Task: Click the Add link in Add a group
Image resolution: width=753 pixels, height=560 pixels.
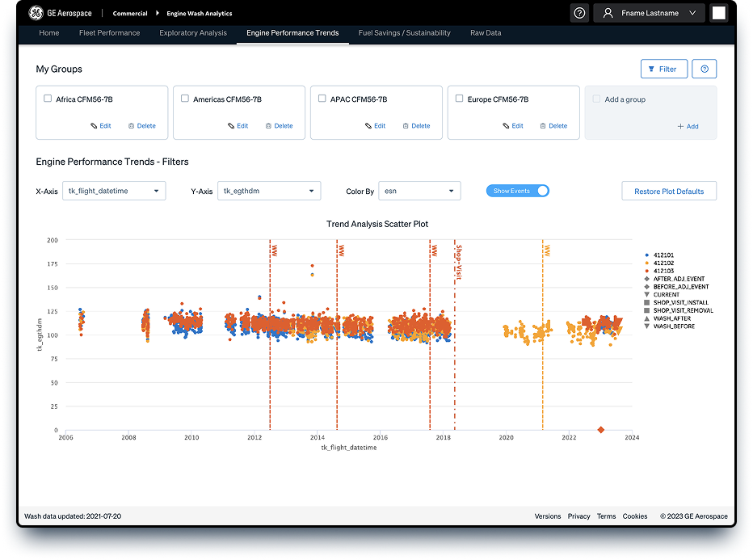Action: (688, 126)
